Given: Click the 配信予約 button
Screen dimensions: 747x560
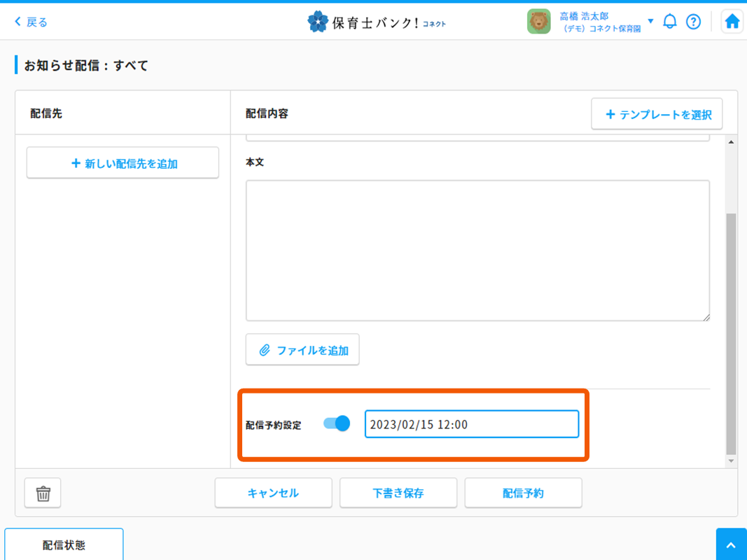Looking at the screenshot, I should pos(523,493).
